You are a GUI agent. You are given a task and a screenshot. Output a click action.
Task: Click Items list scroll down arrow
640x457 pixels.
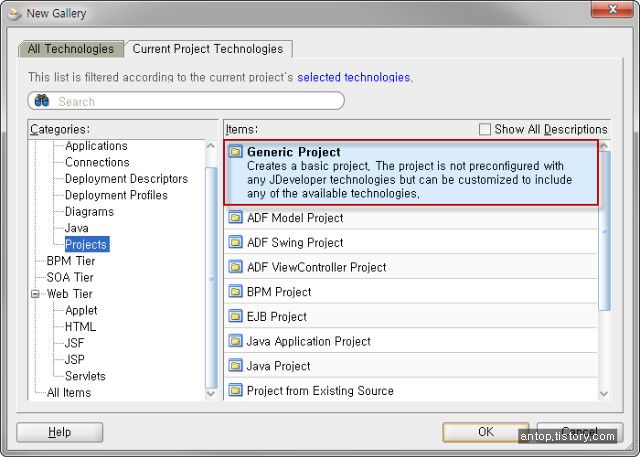coord(604,393)
